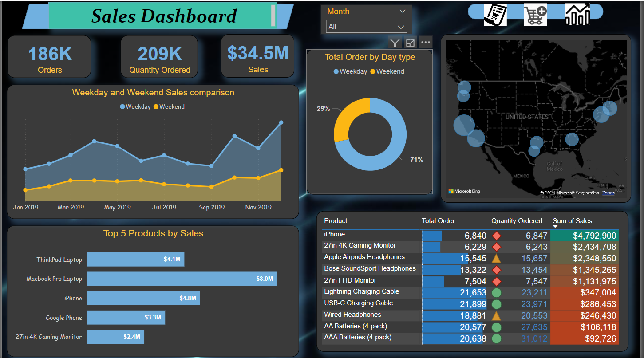Expand the Month 'All' dropdown box

coord(366,27)
